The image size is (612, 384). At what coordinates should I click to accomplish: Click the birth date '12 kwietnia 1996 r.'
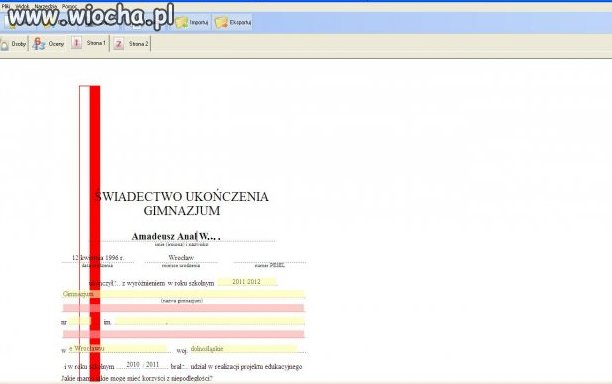coord(98,258)
